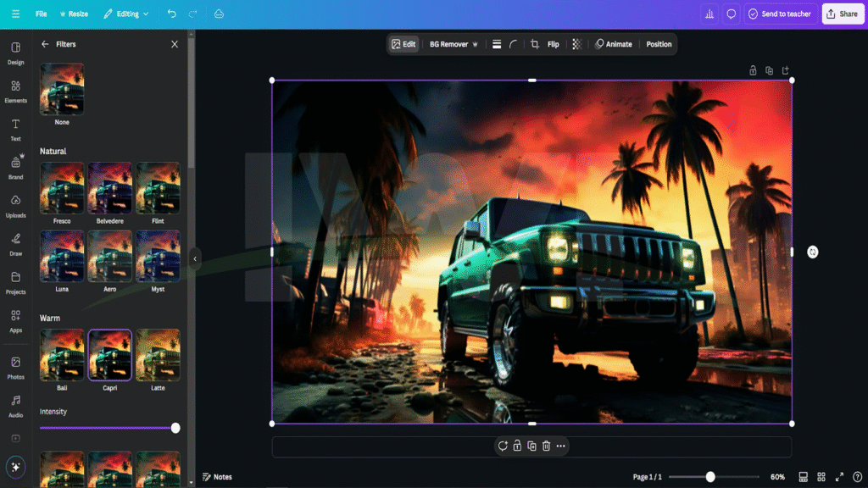The image size is (868, 488).
Task: Add page icon above canvas
Action: click(x=786, y=70)
